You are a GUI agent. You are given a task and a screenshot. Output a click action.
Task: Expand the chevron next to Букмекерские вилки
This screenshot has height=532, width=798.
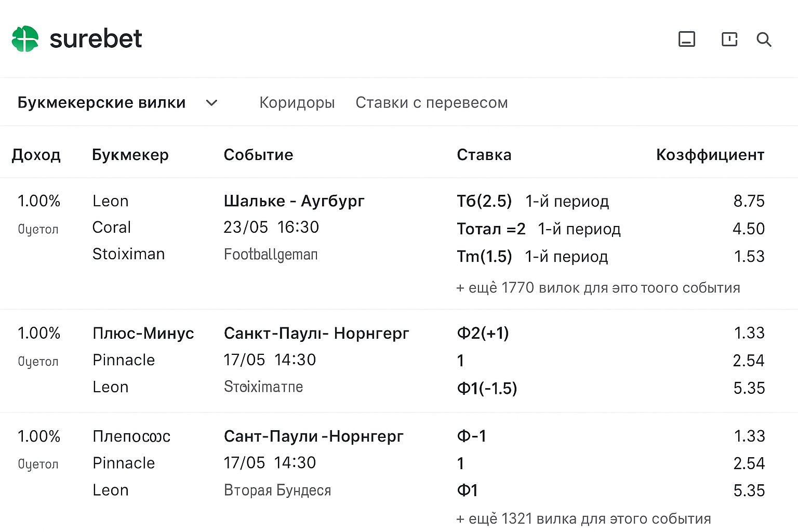tap(211, 103)
